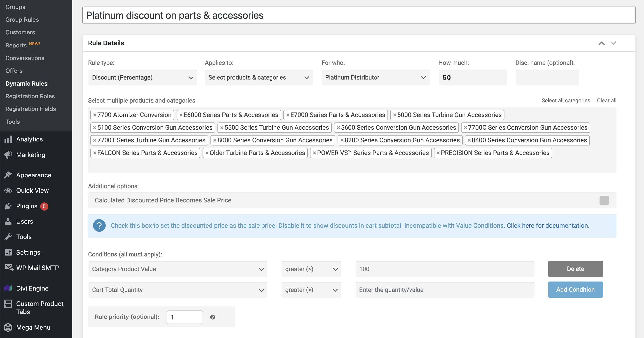Click the Rule Details down chevron
The width and height of the screenshot is (644, 338).
point(613,43)
